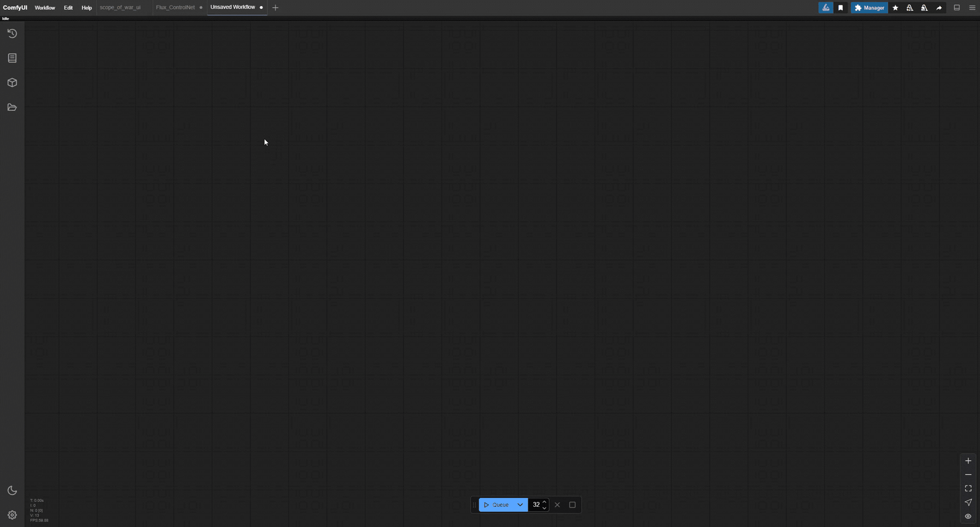Increase batch count with up arrow
The image size is (980, 527).
click(544, 502)
